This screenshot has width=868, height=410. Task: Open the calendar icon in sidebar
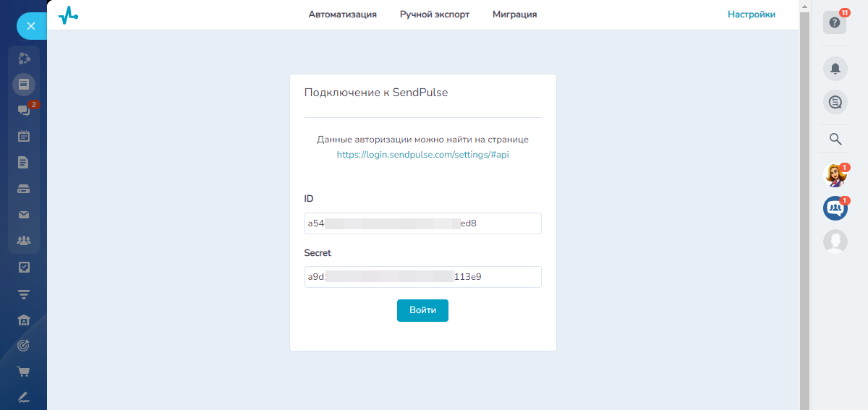(24, 136)
